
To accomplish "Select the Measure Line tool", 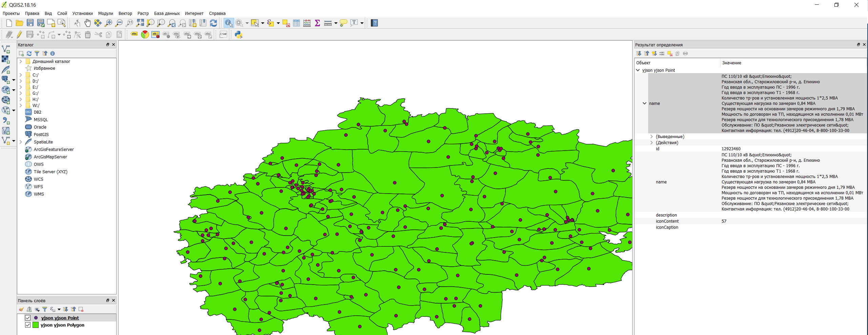I will click(x=327, y=23).
